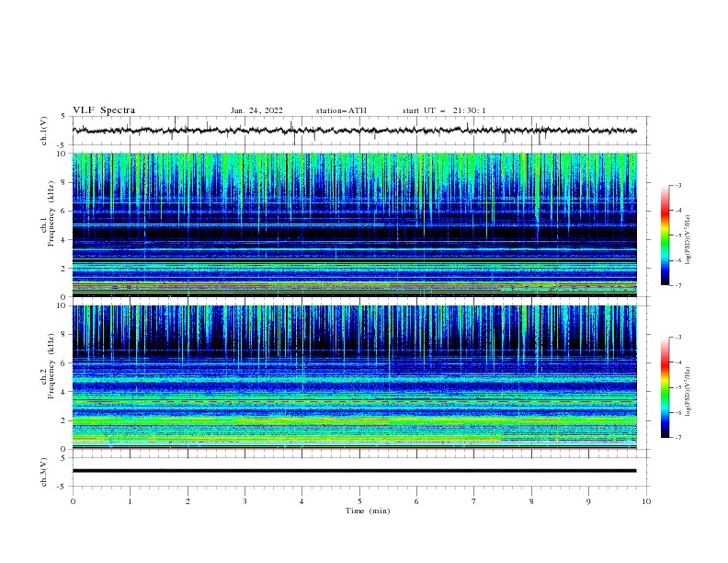Click the ch.2 spectrogram panel
The height and width of the screenshot is (563, 728).
coord(354,377)
